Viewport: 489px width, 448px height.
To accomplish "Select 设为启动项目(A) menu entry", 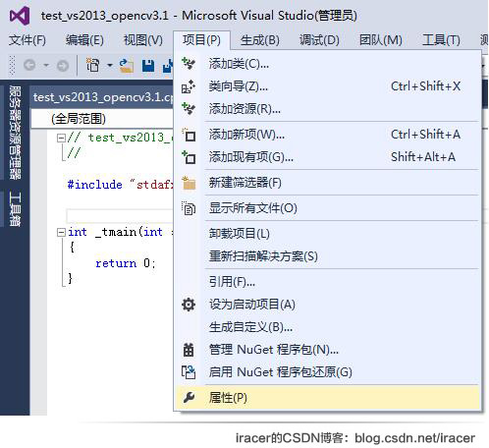I will (327, 305).
